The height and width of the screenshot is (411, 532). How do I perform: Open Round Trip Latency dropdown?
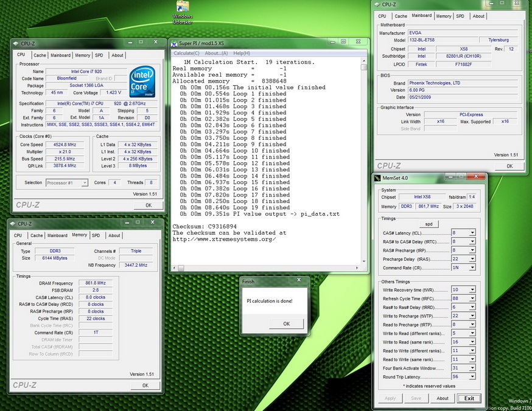472,377
